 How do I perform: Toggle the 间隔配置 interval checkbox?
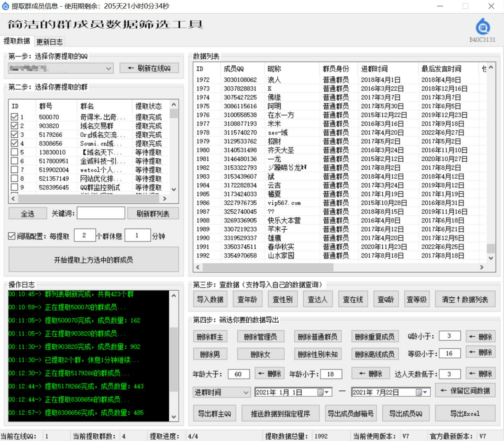point(12,236)
